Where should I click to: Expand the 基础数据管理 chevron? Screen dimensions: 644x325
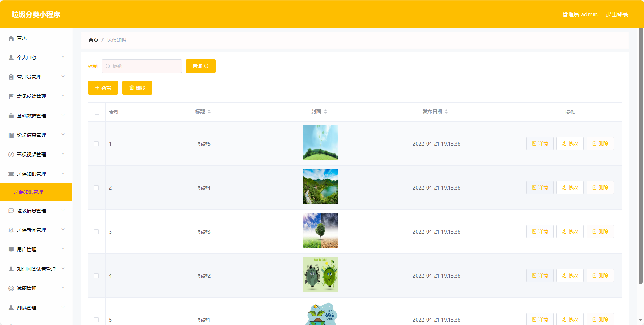click(63, 115)
